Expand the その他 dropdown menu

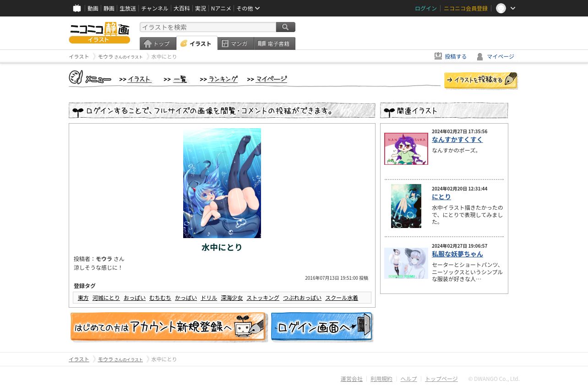coord(248,8)
